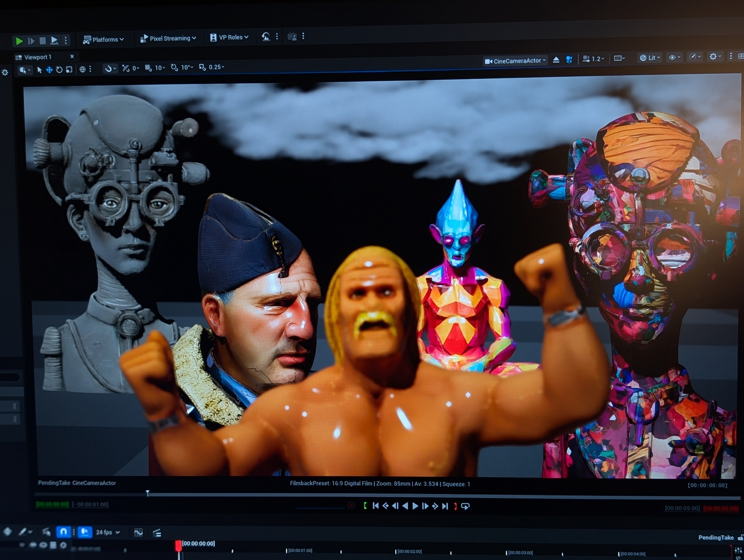The height and width of the screenshot is (560, 744).
Task: Select the Move tool in the viewport toolbar
Action: pyautogui.click(x=49, y=70)
